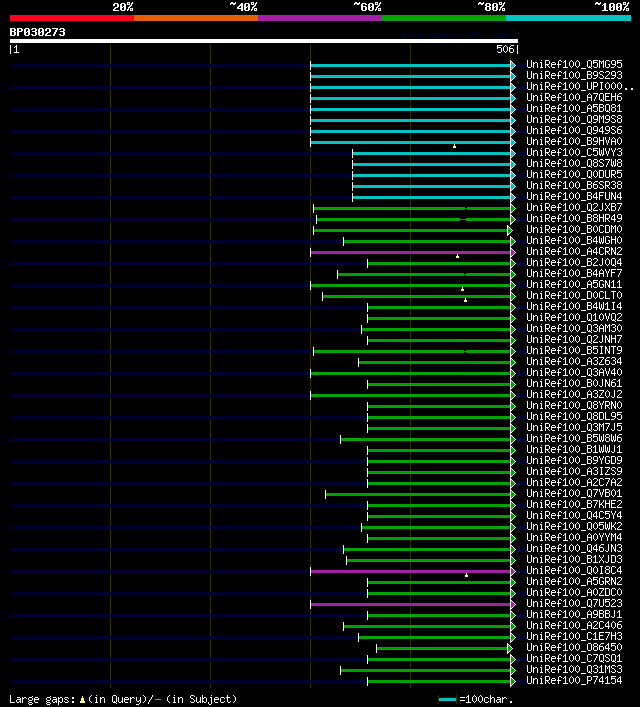Click the green alignment bar for UniRef100_Q7VB01
The image size is (640, 707).
click(418, 494)
